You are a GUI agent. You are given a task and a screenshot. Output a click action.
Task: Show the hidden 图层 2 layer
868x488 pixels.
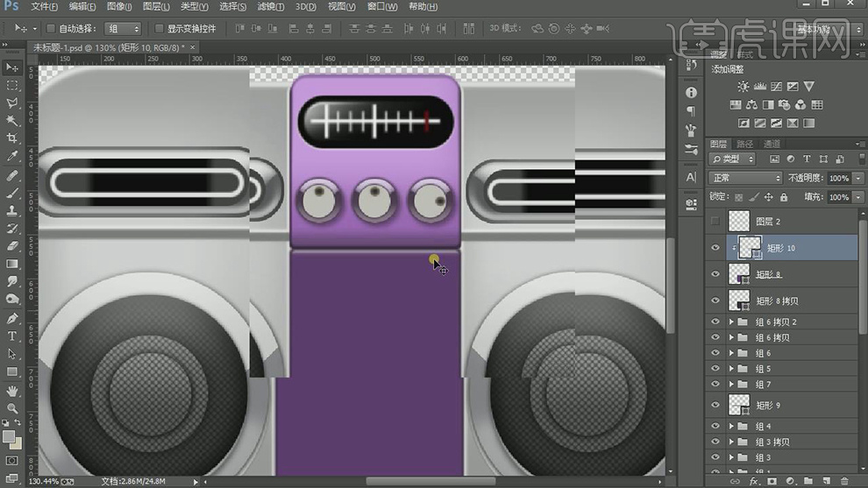click(715, 222)
